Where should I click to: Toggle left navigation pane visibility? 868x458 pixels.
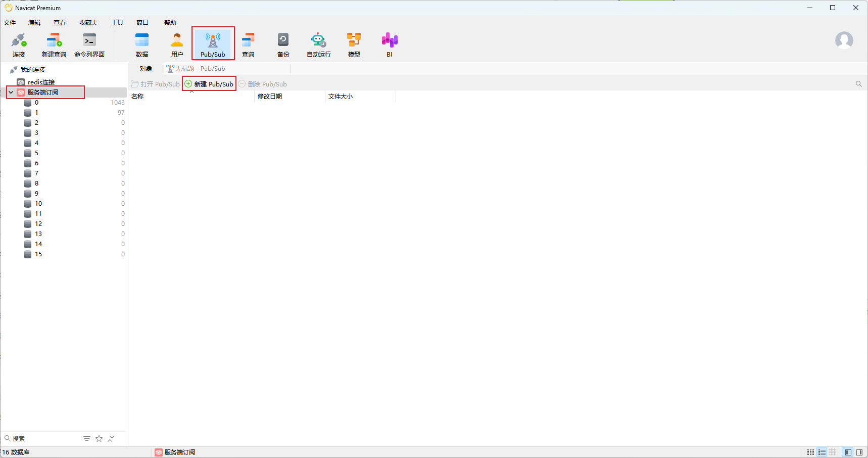tap(848, 452)
